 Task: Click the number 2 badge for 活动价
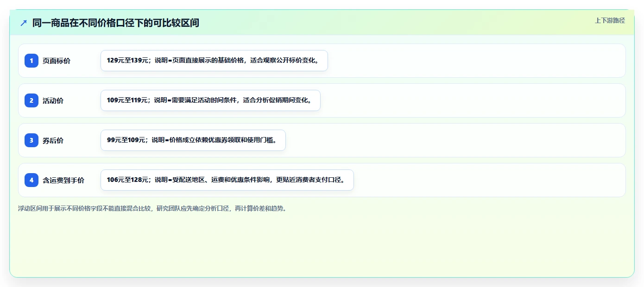pyautogui.click(x=32, y=100)
